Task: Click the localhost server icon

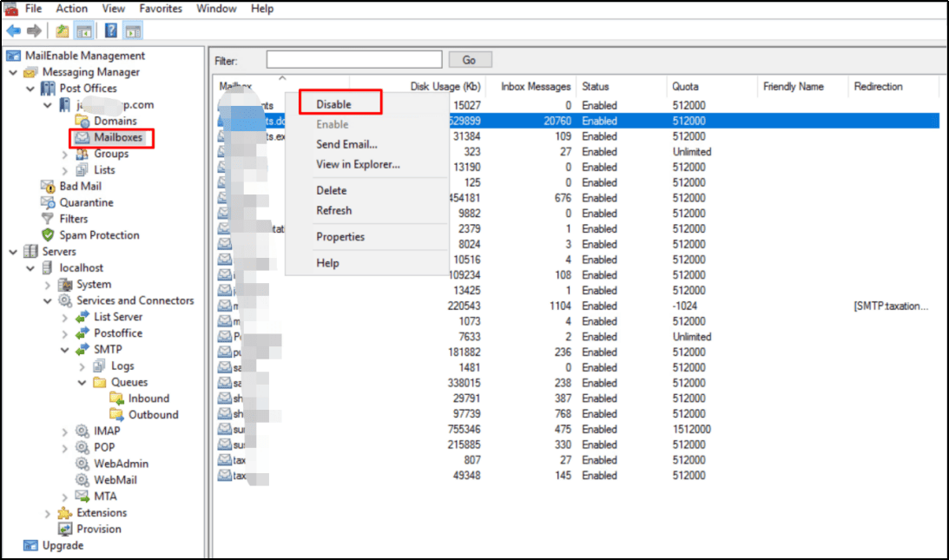Action: coord(48,267)
